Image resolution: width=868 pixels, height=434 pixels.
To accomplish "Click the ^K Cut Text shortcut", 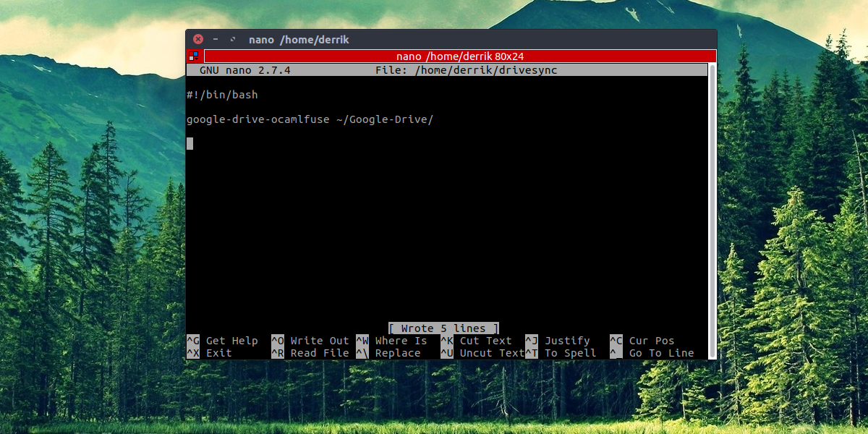I will [x=476, y=341].
